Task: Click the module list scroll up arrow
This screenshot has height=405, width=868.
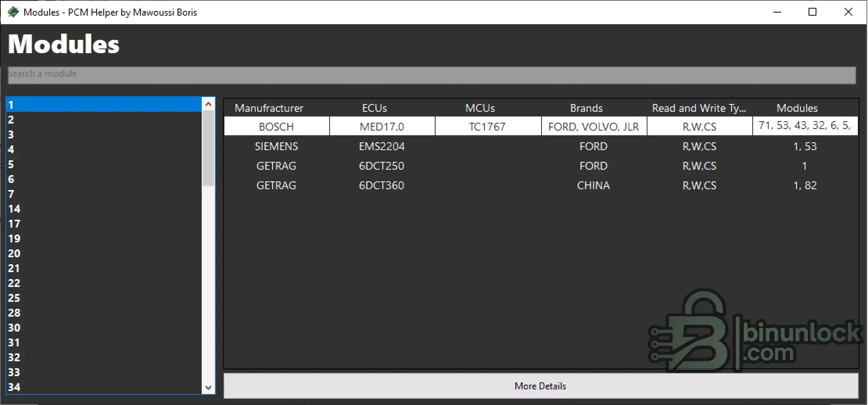Action: [x=208, y=104]
